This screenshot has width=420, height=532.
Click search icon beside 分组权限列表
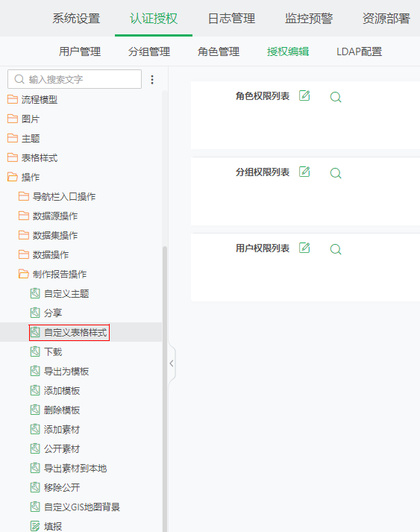pyautogui.click(x=336, y=173)
